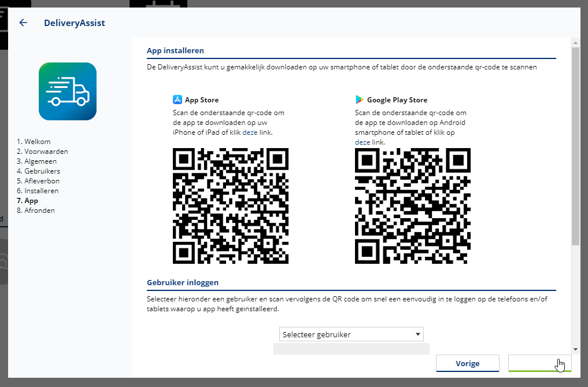Click the scrollbar up arrow
Viewport: 588px width, 387px height.
pos(575,43)
